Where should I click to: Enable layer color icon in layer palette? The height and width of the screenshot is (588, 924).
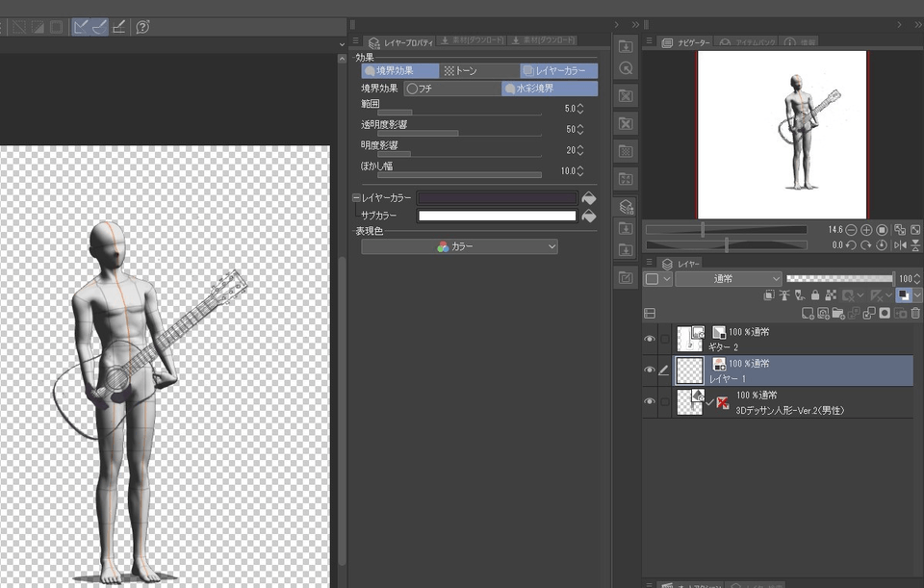(x=904, y=295)
